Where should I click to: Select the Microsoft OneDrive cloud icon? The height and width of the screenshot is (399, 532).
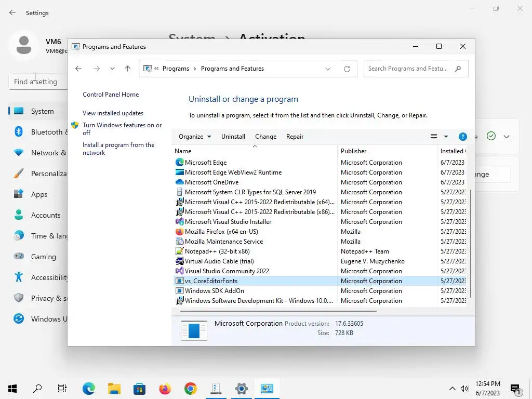[179, 182]
